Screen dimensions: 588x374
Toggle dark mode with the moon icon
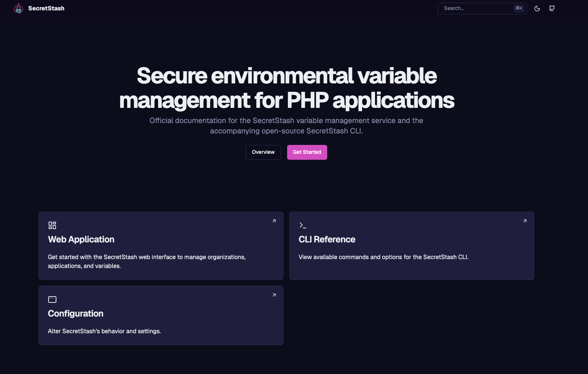click(537, 9)
